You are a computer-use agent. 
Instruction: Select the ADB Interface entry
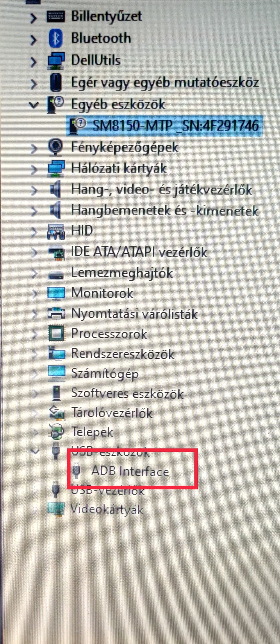130,471
